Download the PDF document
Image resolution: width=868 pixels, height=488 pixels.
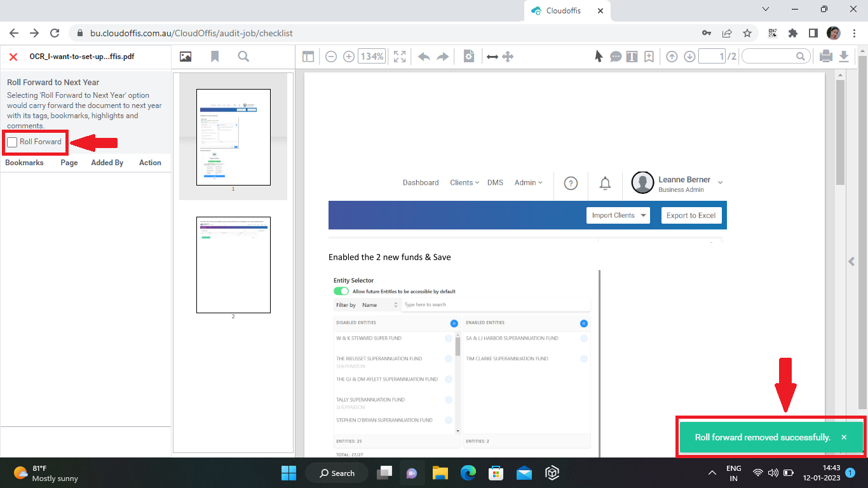[x=844, y=57]
